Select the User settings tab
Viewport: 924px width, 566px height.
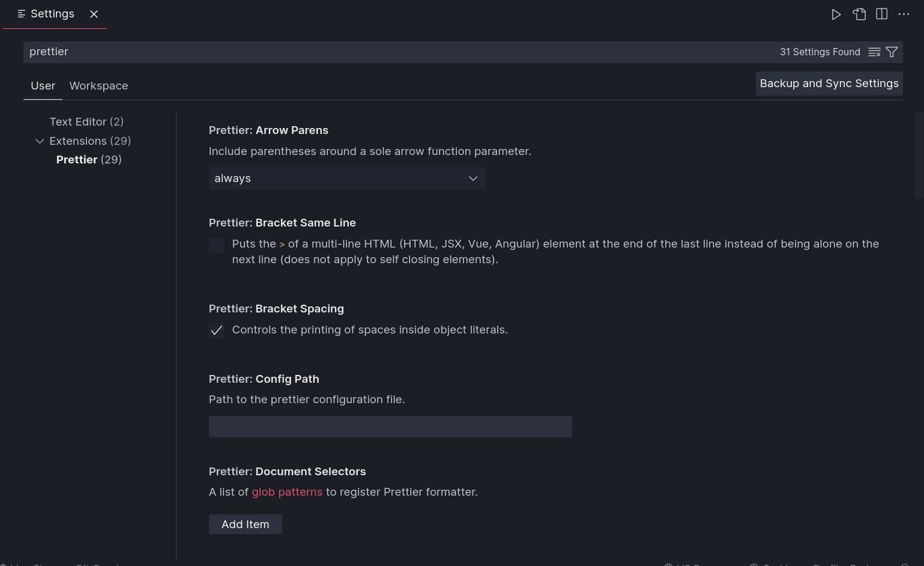(43, 86)
